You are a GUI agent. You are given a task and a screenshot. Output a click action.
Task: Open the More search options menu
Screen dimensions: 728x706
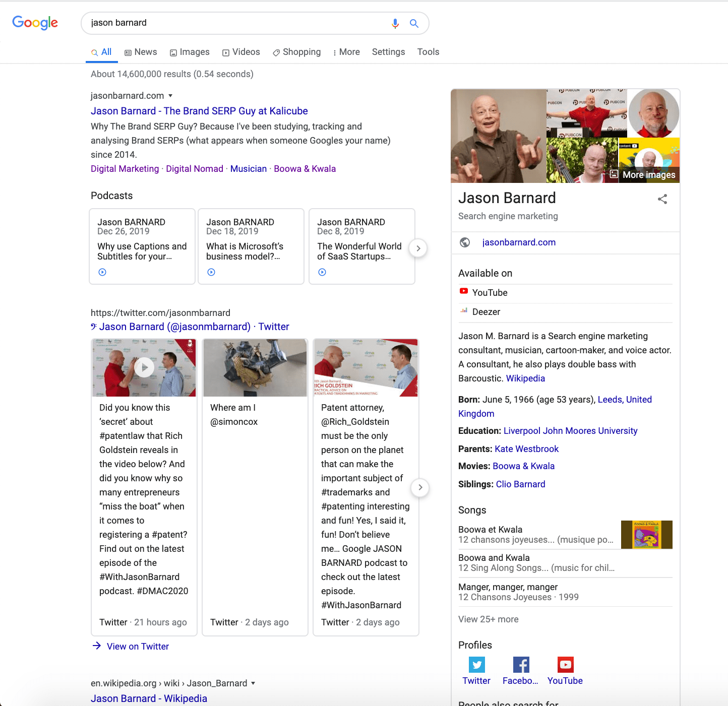click(346, 52)
